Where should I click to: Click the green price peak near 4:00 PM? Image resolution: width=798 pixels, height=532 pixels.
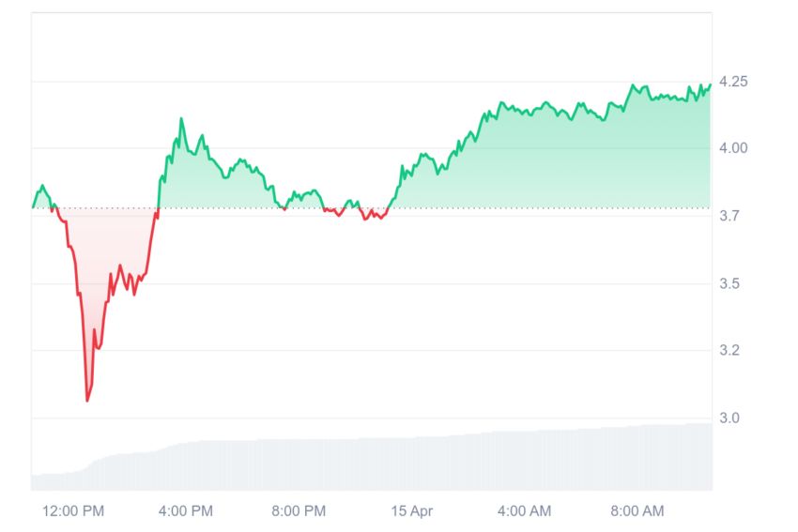181,119
